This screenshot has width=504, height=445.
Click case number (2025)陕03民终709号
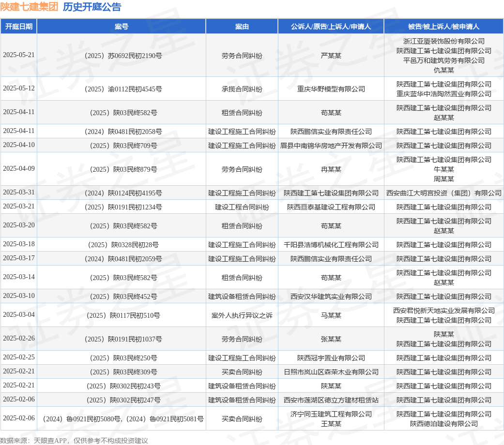(x=123, y=146)
